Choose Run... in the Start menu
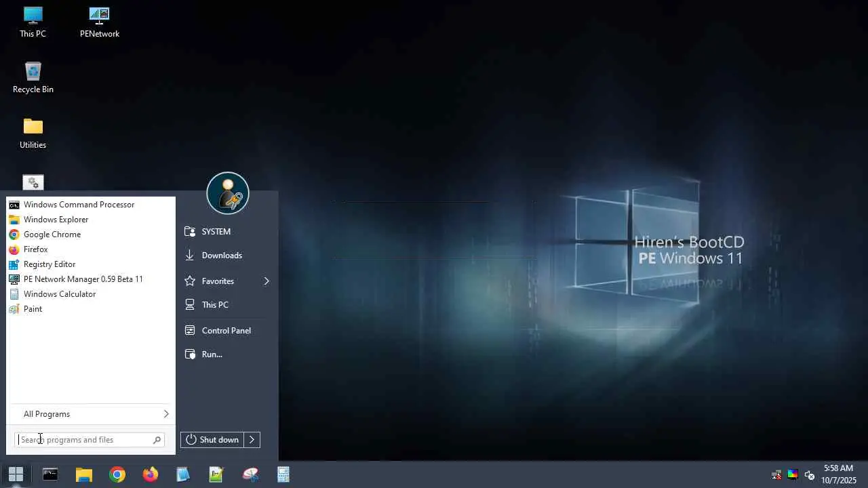This screenshot has height=488, width=868. (x=227, y=354)
